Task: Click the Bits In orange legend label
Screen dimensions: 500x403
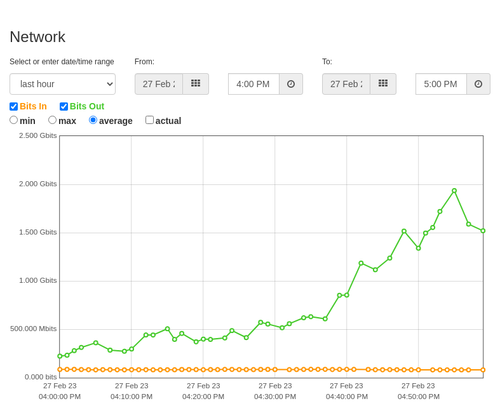Action: click(33, 106)
